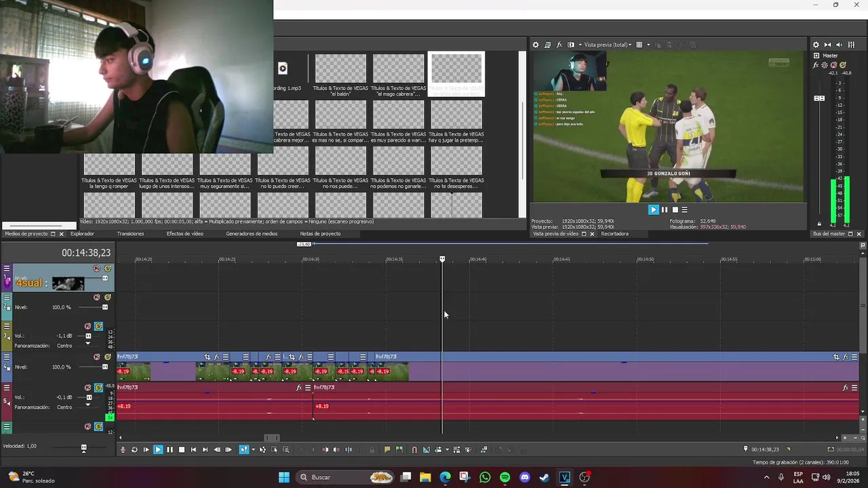Solo track 2

pos(107,298)
